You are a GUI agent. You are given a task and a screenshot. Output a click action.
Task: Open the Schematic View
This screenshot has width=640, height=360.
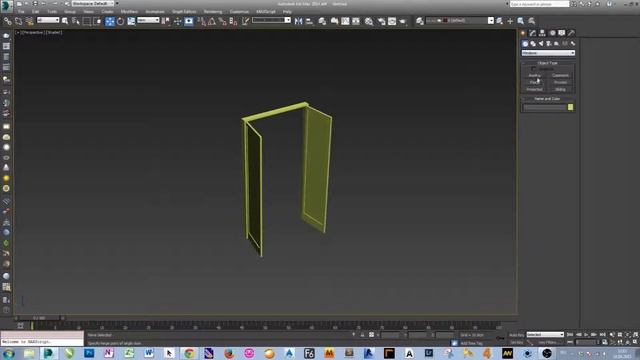356,21
